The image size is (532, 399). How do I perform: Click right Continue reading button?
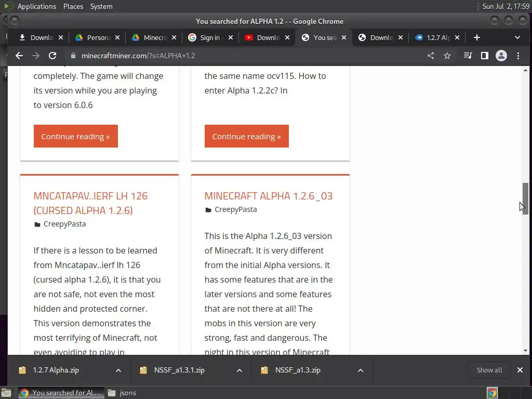(x=247, y=136)
